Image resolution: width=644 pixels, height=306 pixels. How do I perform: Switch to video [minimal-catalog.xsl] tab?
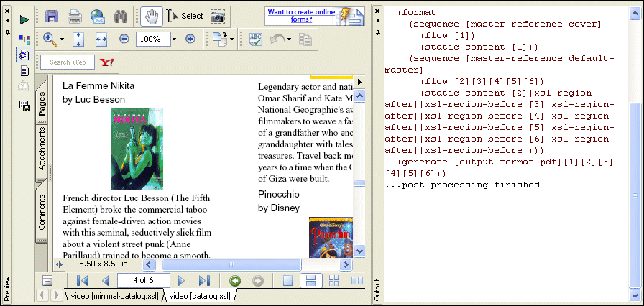[114, 295]
